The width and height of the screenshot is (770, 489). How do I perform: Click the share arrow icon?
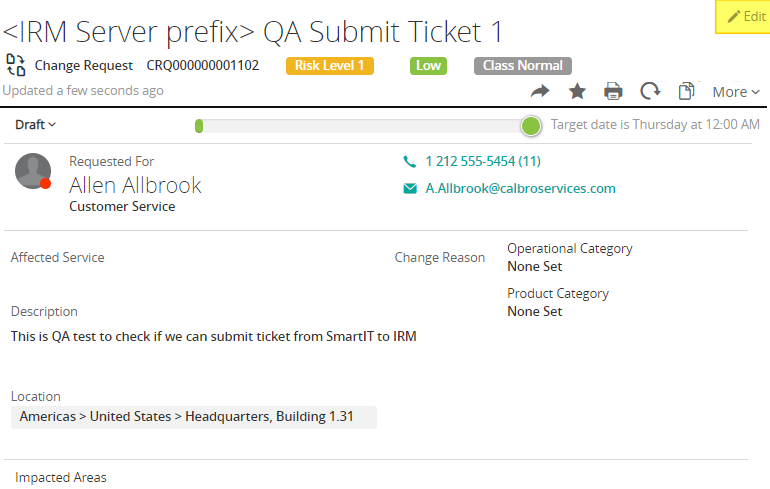point(540,91)
